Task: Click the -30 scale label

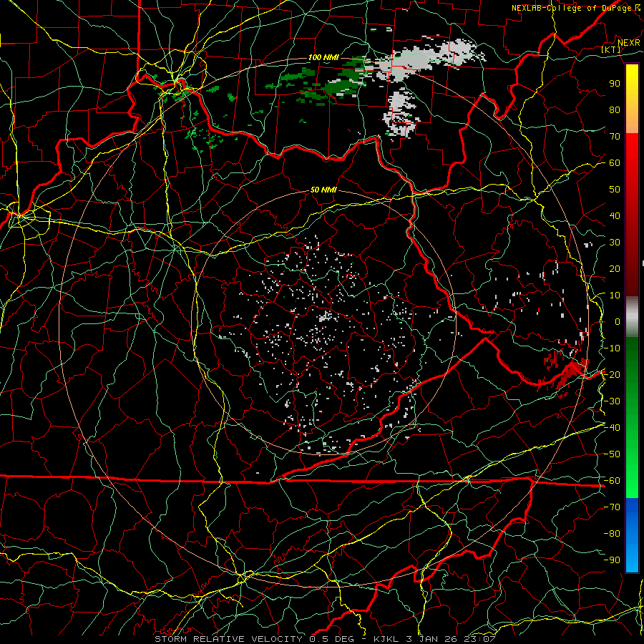Action: (x=612, y=401)
